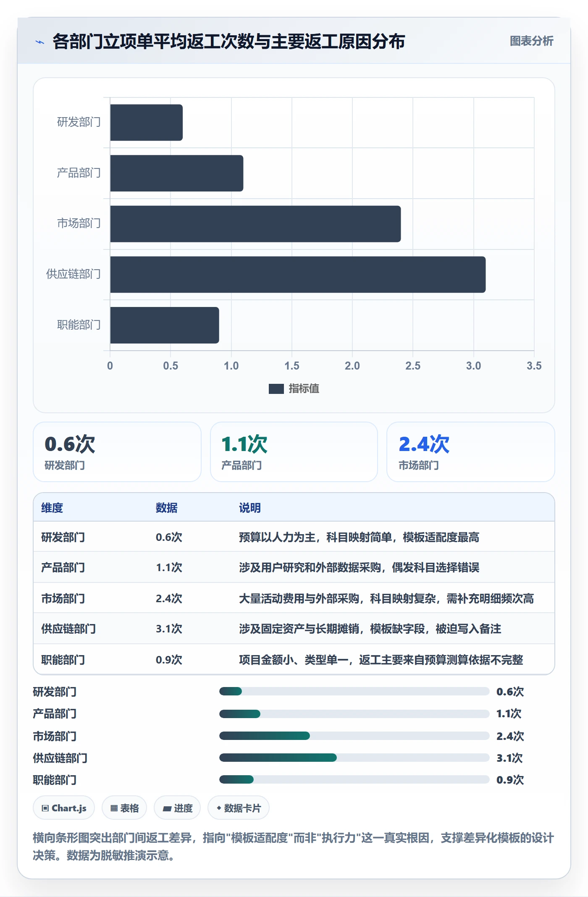The width and height of the screenshot is (588, 897).
Task: Click the 研发部门 progress bar
Action: [x=354, y=691]
